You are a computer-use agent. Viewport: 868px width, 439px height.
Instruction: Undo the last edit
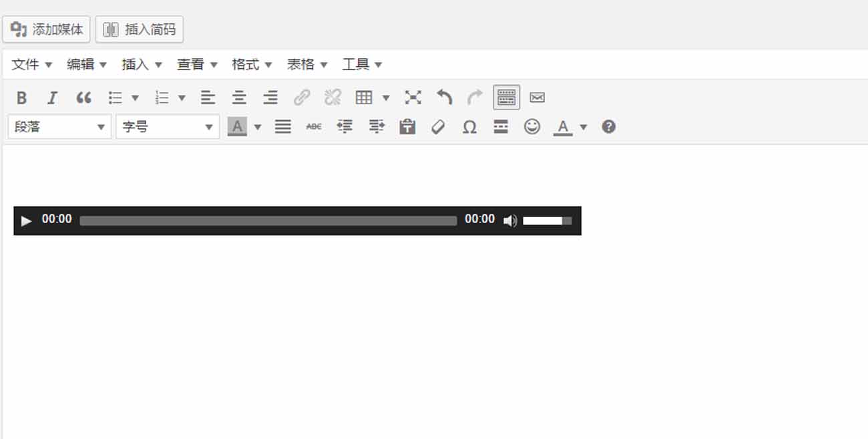tap(444, 98)
